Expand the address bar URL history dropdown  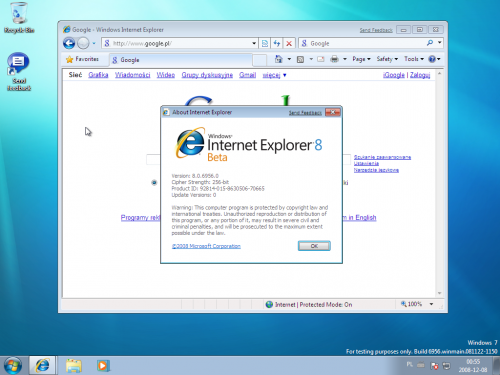click(254, 43)
